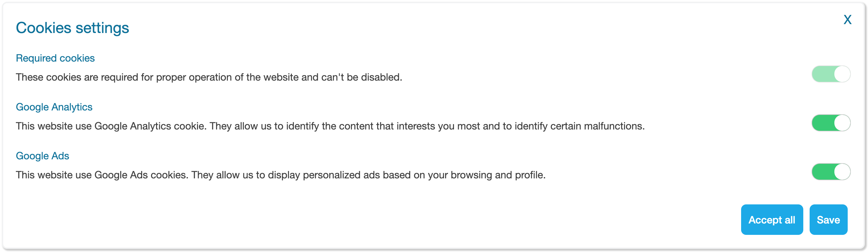Save the cookie preferences
The image size is (868, 252).
coord(828,220)
